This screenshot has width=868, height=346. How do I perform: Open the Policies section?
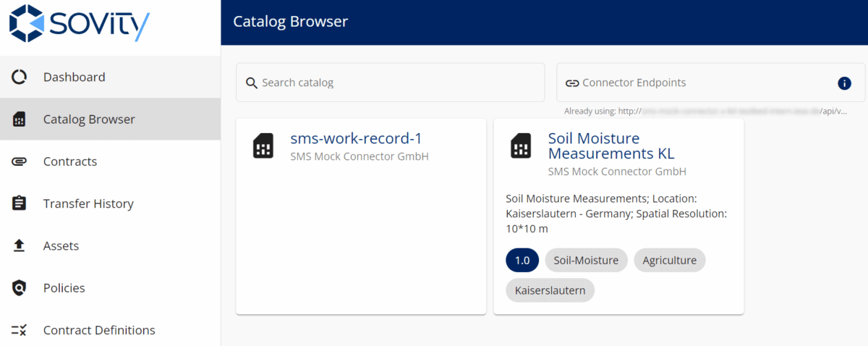click(x=110, y=288)
